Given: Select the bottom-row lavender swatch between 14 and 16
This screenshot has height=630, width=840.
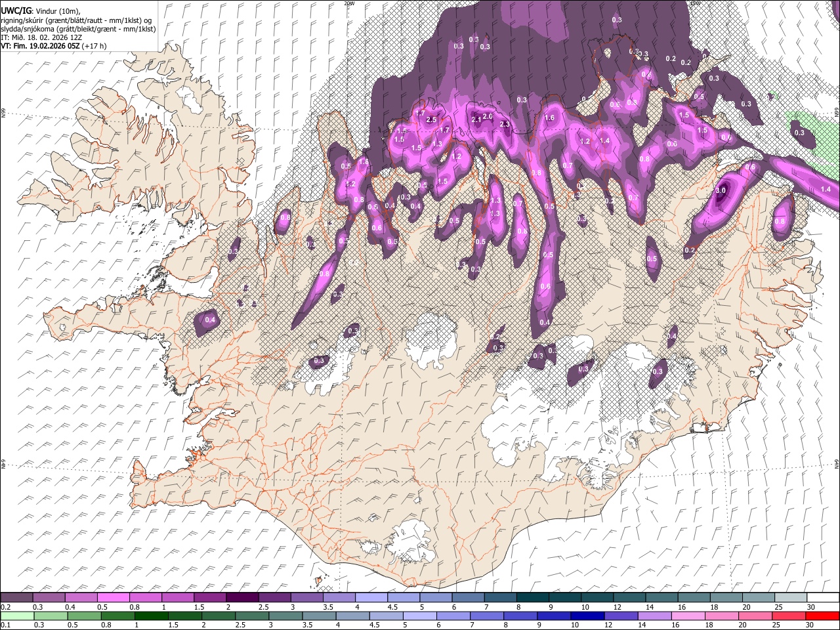Looking at the screenshot, I should pyautogui.click(x=654, y=616).
